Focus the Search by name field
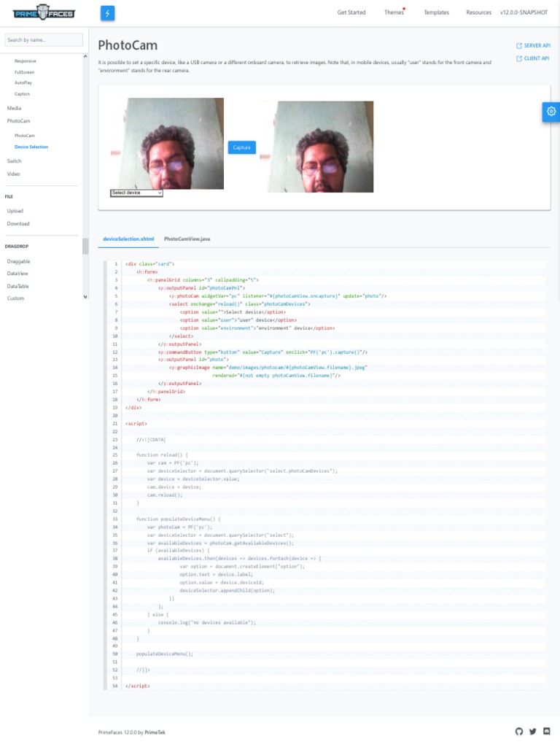 pyautogui.click(x=44, y=40)
